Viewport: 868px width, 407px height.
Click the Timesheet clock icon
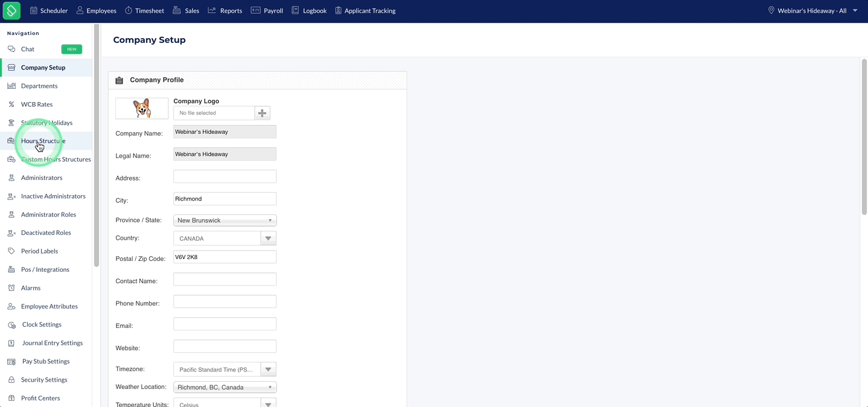(129, 10)
